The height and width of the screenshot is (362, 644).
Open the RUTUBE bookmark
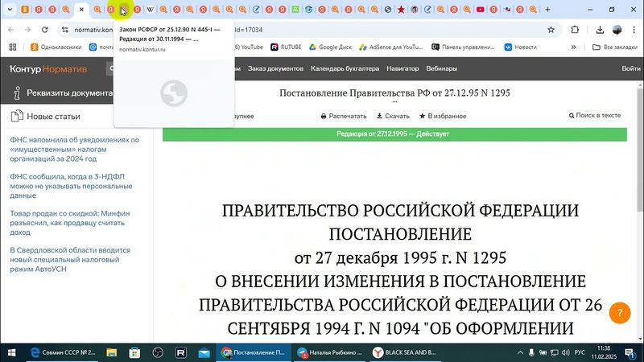click(286, 47)
